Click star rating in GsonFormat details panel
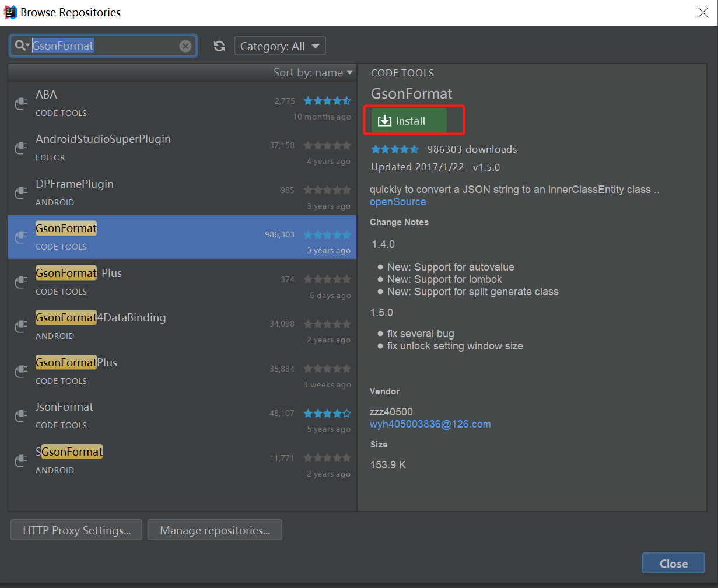 (395, 149)
